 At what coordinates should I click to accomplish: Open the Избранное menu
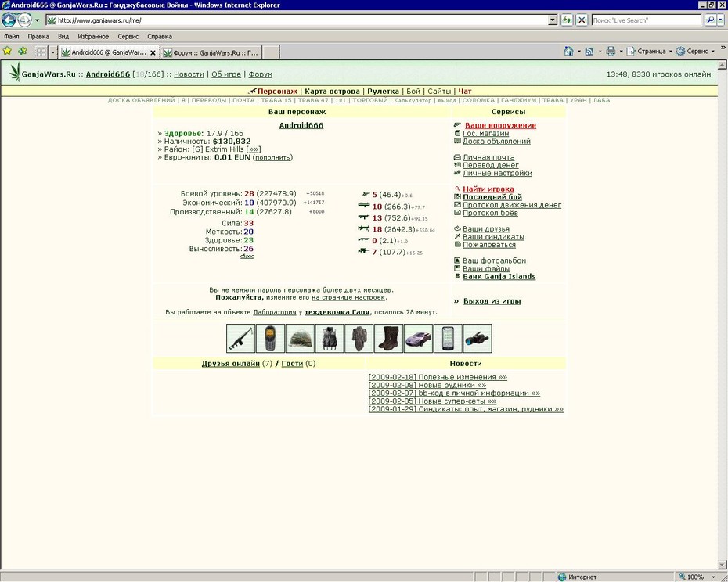pyautogui.click(x=93, y=36)
